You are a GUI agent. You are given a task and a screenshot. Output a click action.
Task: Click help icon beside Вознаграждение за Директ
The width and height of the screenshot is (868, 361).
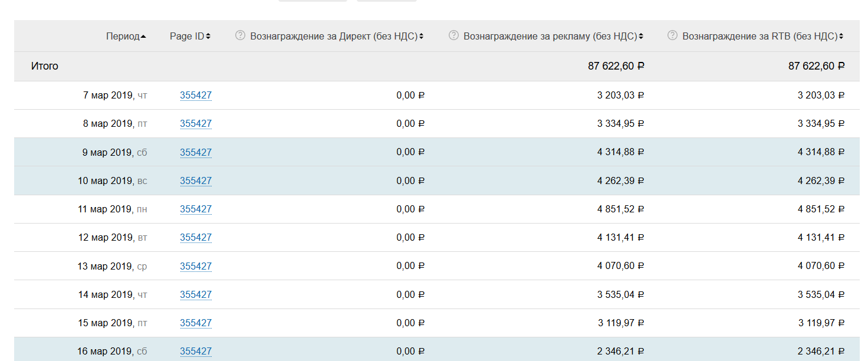240,35
